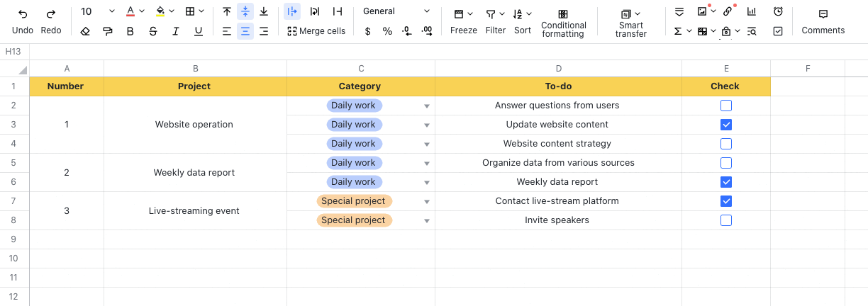The height and width of the screenshot is (306, 868).
Task: Open the Sort menu
Action: [523, 21]
